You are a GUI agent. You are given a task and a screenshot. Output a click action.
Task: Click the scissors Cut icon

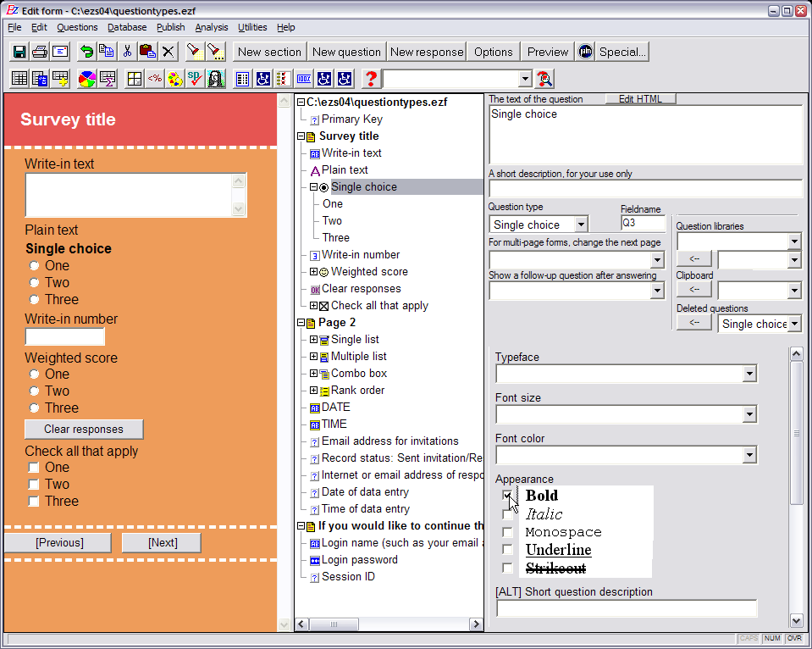(x=127, y=52)
